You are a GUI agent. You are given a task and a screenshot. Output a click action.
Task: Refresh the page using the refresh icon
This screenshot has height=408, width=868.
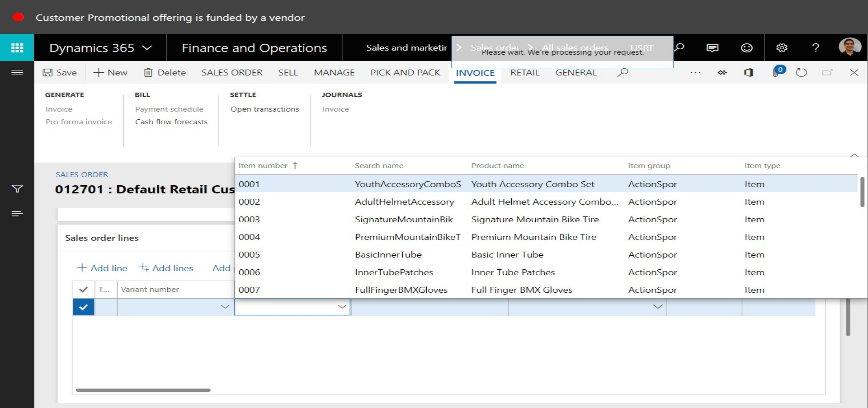801,72
